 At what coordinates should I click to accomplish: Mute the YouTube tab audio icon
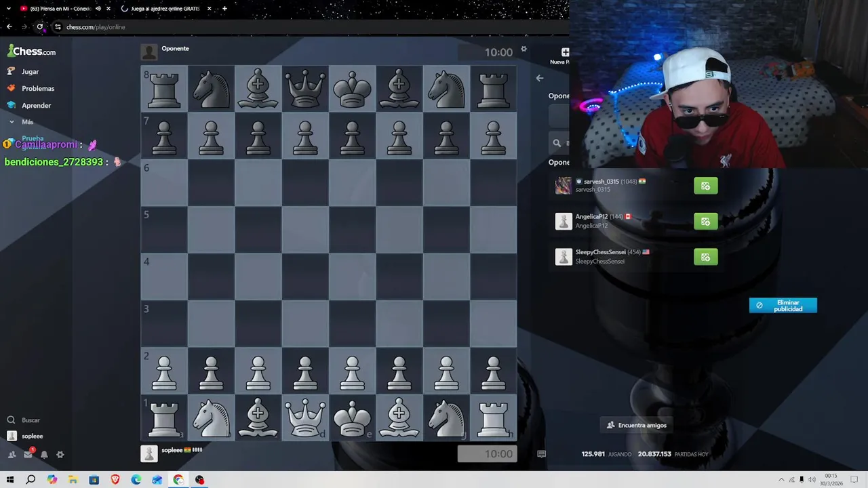click(98, 9)
